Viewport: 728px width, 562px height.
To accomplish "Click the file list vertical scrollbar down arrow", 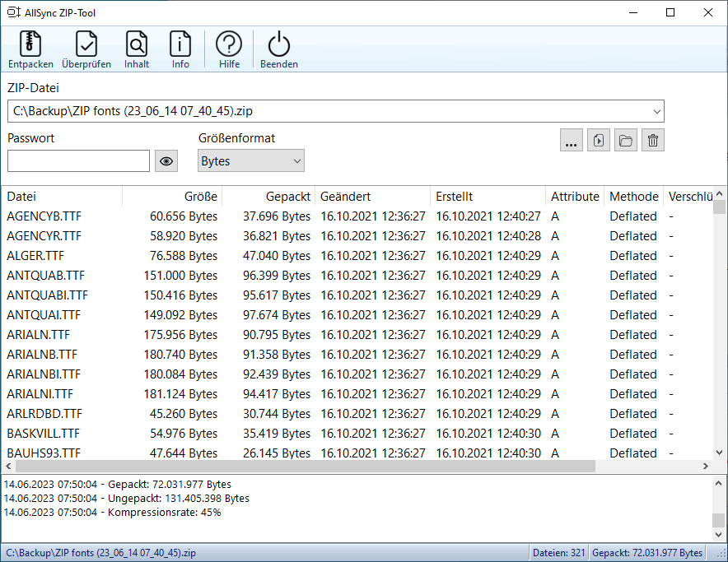I will (x=719, y=453).
